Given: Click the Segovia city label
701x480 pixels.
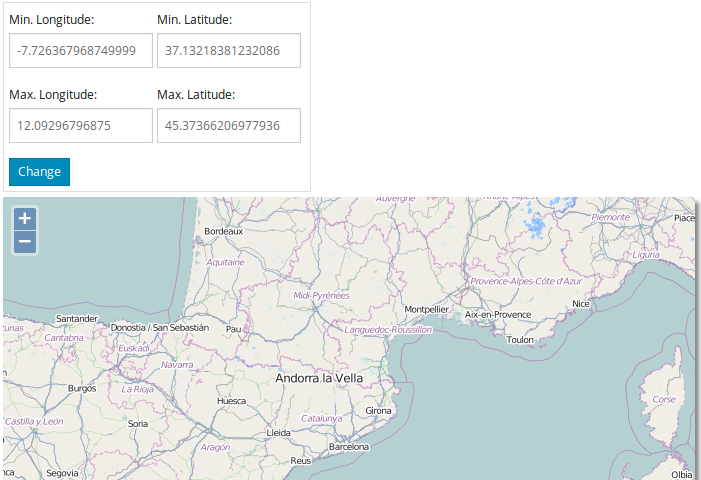Looking at the screenshot, I should 62,473.
